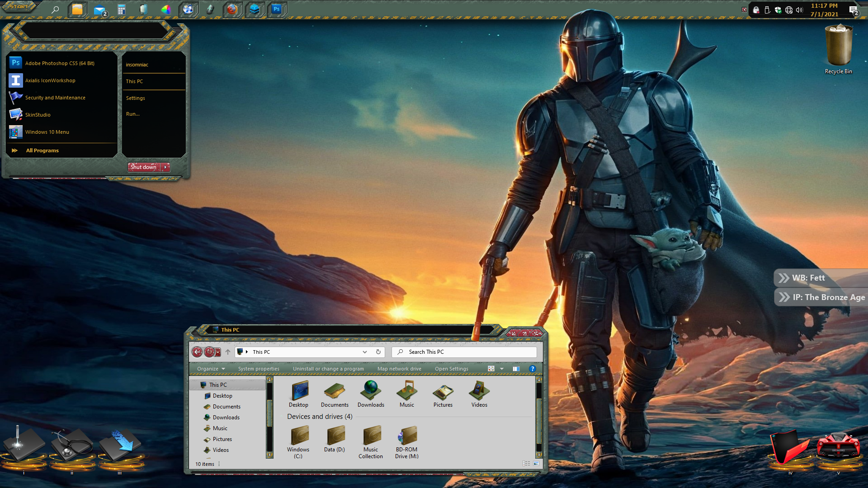This screenshot has width=868, height=488.
Task: Click Search This PC field
Action: [464, 352]
